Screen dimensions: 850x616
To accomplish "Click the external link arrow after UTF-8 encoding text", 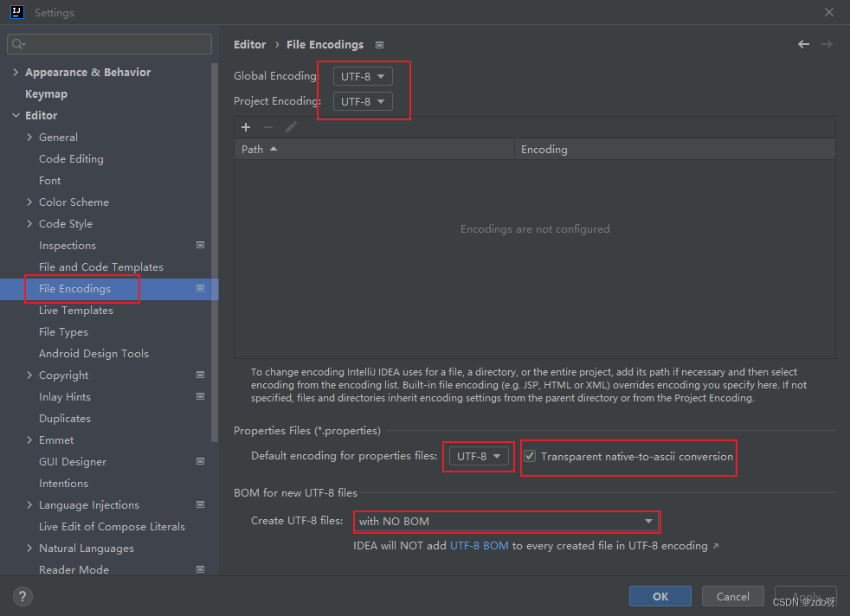I will (x=716, y=546).
